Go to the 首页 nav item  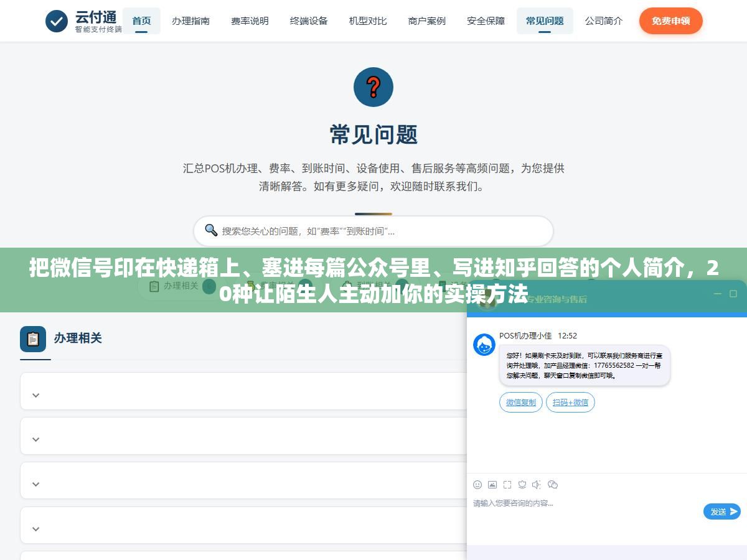[x=141, y=21]
